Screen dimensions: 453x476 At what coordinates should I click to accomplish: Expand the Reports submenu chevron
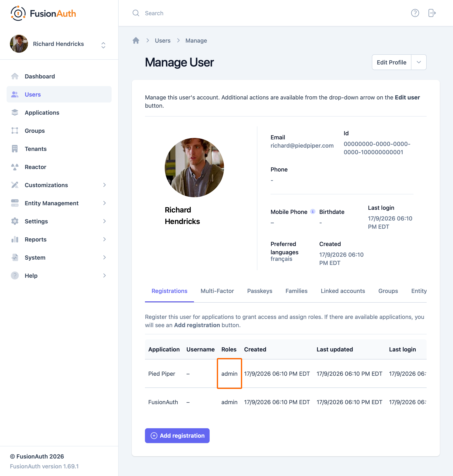104,239
